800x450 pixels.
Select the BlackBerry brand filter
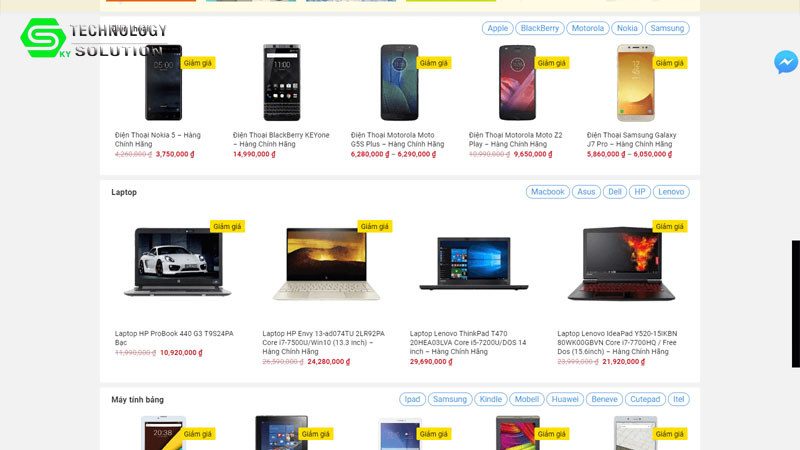point(539,28)
